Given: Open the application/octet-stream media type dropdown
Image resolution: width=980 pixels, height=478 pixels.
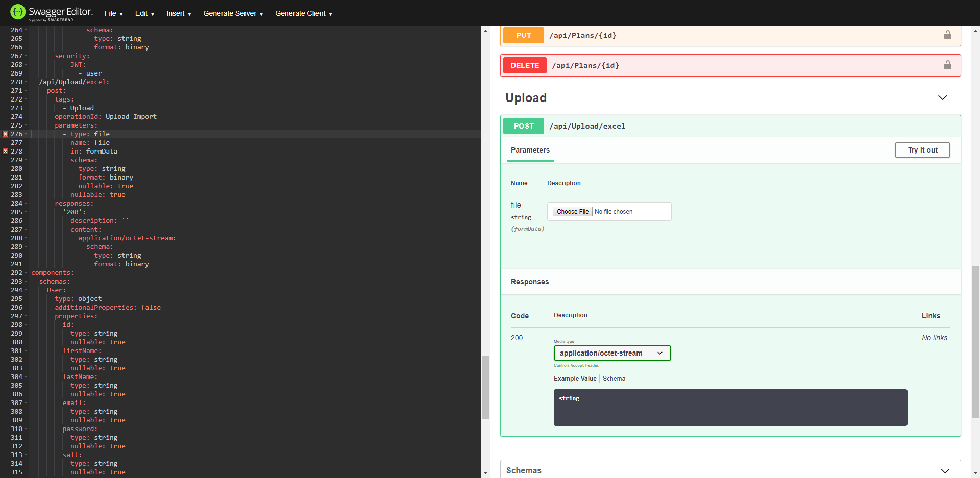Looking at the screenshot, I should pos(611,353).
